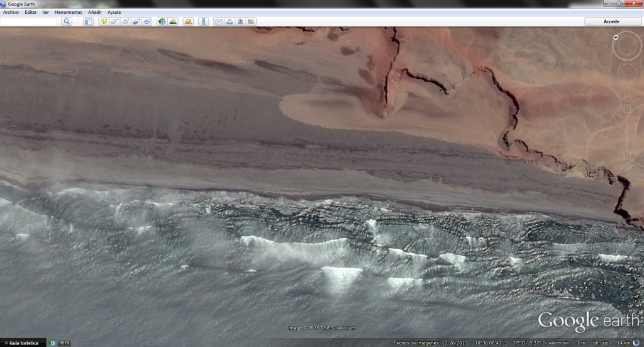Viewport: 644px width, 347px height.
Task: Show the ruler measurement tool
Action: click(203, 21)
